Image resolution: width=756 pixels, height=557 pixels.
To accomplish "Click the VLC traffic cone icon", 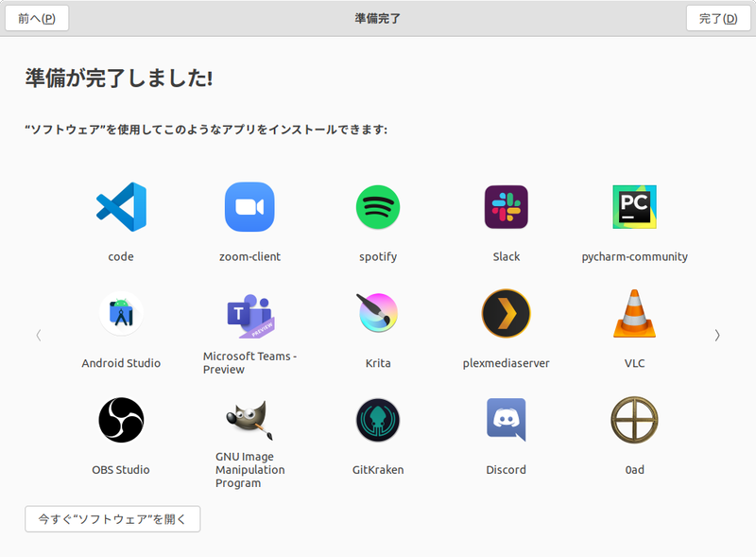I will 634,313.
